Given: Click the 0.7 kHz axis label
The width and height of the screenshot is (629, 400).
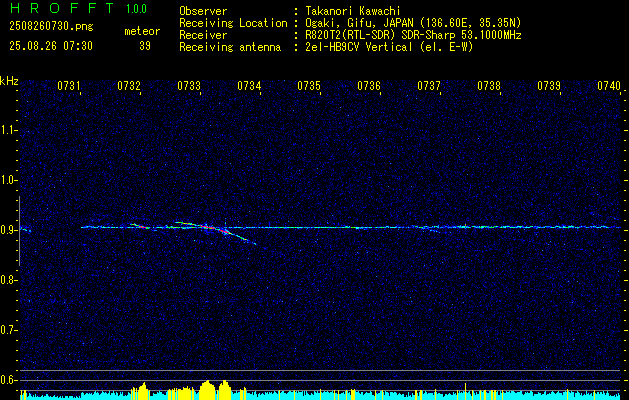Looking at the screenshot, I should point(8,330).
